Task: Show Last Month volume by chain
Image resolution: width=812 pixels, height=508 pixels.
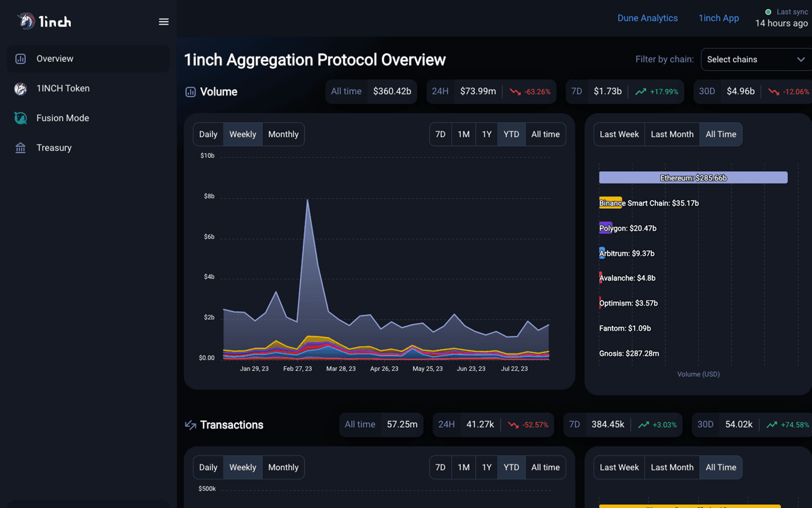Action: coord(672,134)
